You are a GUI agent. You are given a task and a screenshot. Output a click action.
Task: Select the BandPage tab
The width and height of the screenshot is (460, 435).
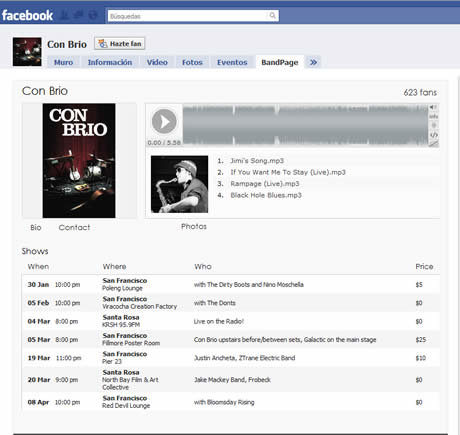click(x=280, y=62)
